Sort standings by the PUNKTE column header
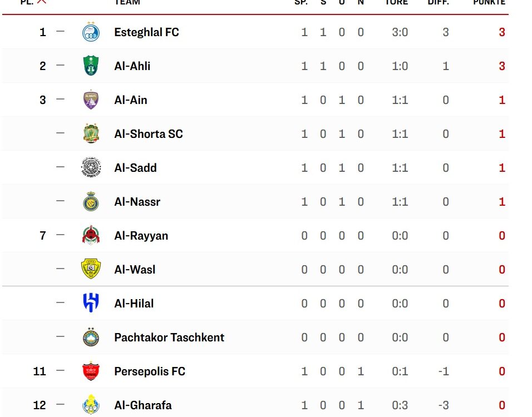Image resolution: width=532 pixels, height=417 pixels. click(489, 2)
